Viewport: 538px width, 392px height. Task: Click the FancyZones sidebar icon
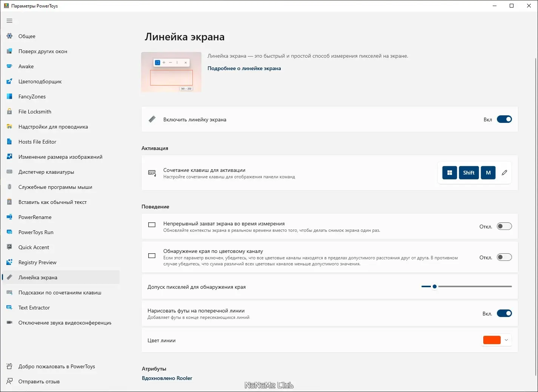point(9,96)
